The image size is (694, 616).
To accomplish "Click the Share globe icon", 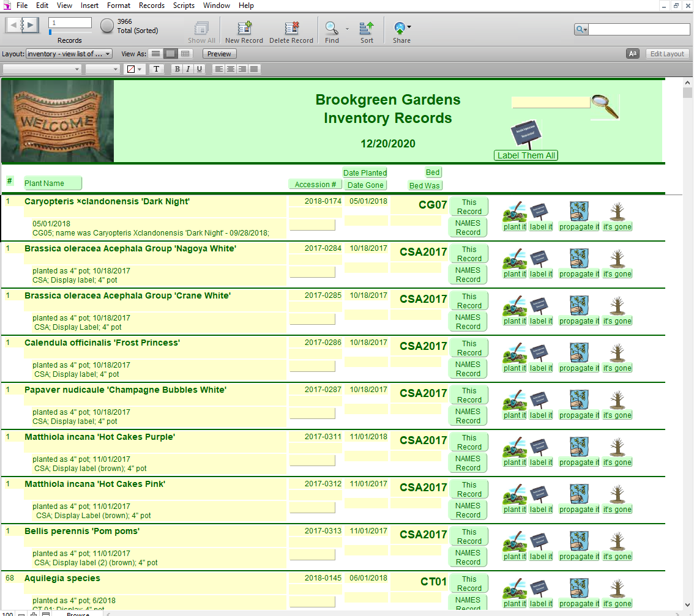I will [400, 28].
